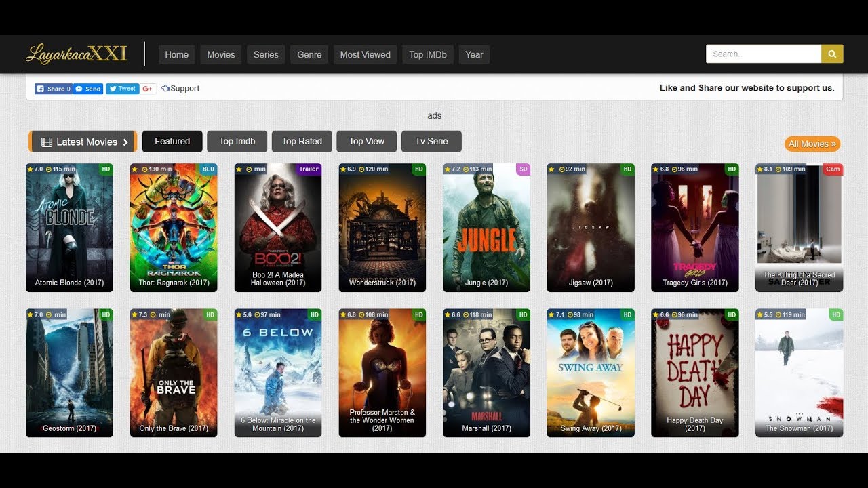Image resolution: width=868 pixels, height=488 pixels.
Task: Switch to the Top View tab
Action: pos(367,142)
